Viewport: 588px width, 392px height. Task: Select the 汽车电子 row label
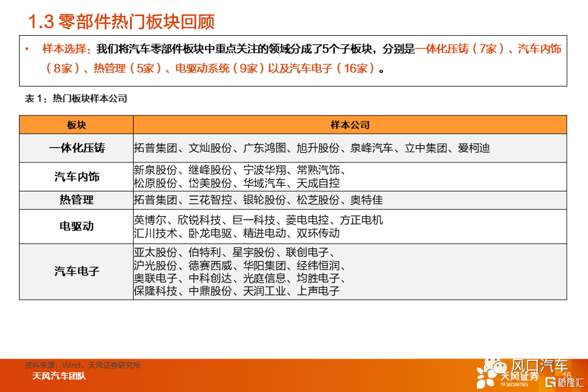(x=77, y=271)
